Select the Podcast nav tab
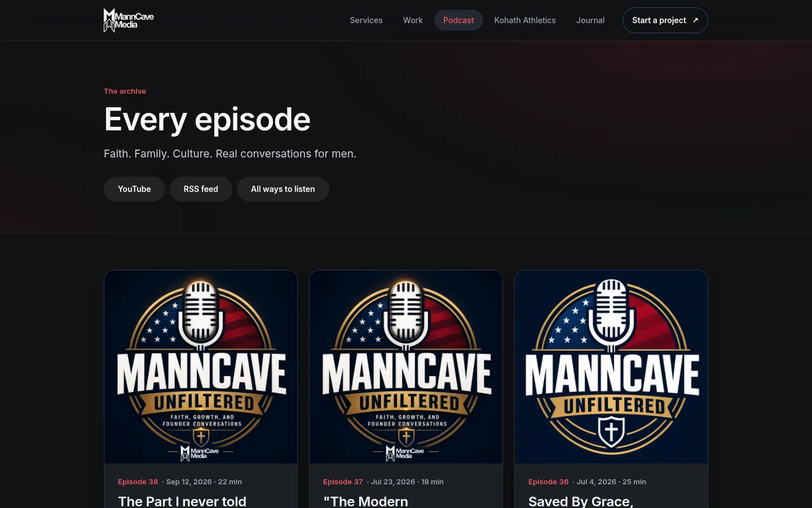This screenshot has height=508, width=812. point(459,20)
